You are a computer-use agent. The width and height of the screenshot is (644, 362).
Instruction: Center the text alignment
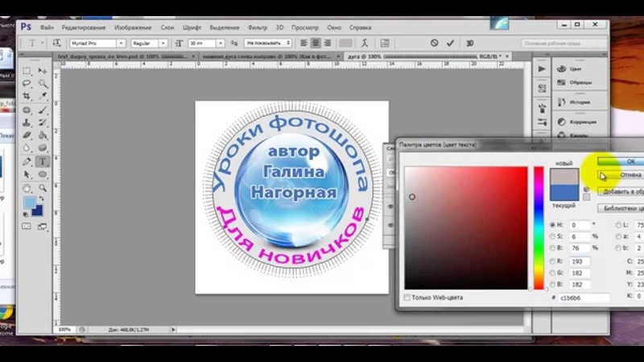316,43
